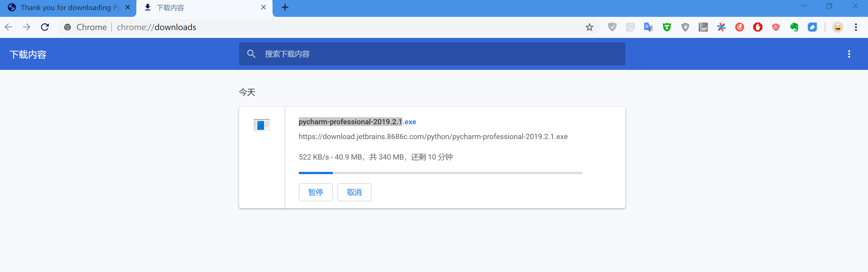Go back using browser back arrow
The image size is (868, 272).
point(9,27)
